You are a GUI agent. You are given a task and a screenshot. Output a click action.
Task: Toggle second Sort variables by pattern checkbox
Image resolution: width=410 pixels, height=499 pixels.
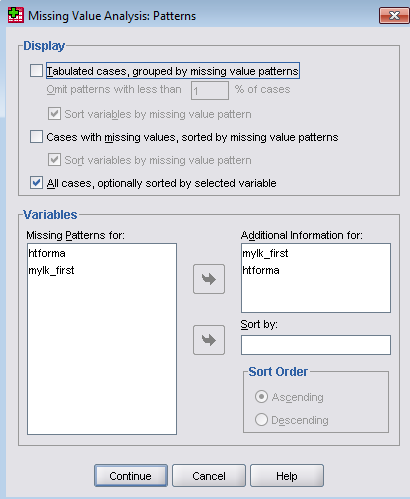[x=54, y=160]
